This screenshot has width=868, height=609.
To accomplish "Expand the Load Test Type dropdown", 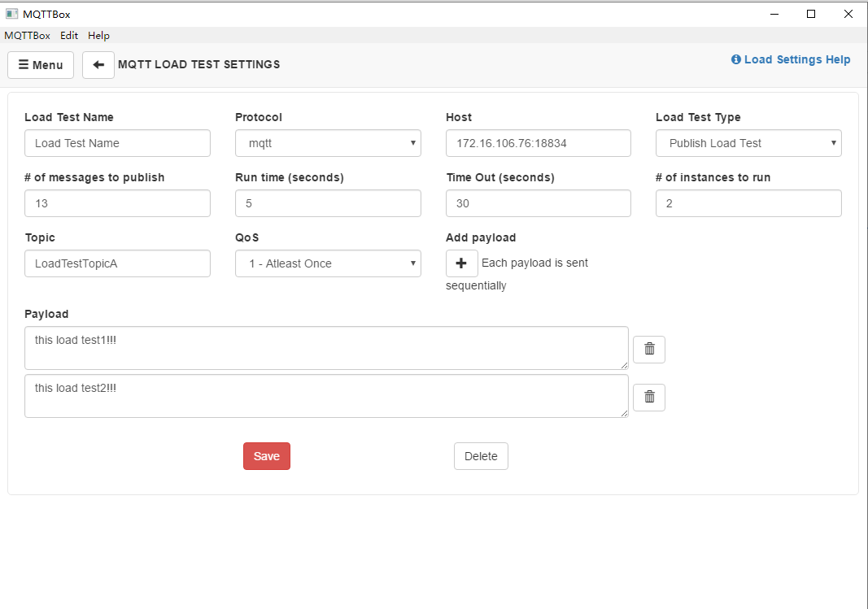I will (x=748, y=143).
